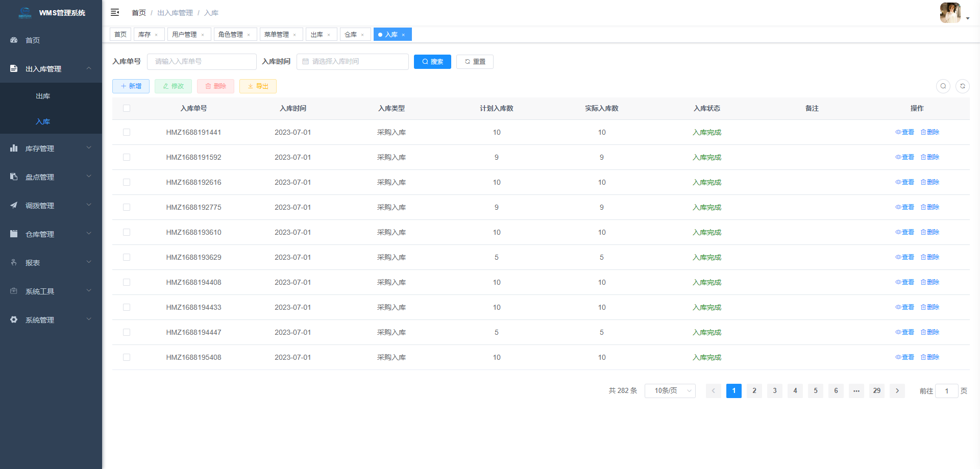Check the row HMZ1688191592 checkbox
Viewport: 980px width, 469px height.
pyautogui.click(x=127, y=157)
